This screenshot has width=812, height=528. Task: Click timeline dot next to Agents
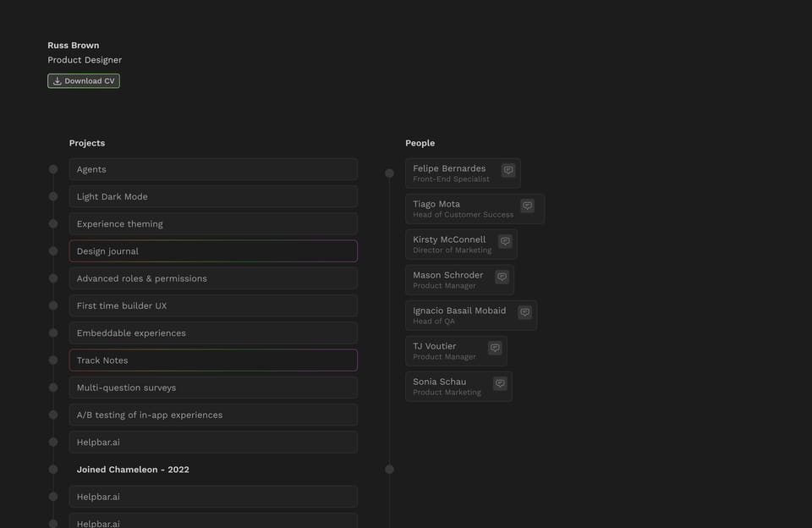[x=53, y=169]
